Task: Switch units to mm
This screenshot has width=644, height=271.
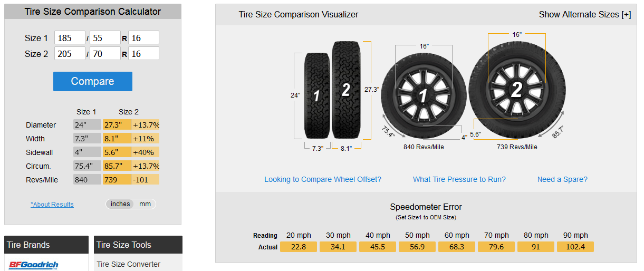Action: click(x=145, y=204)
